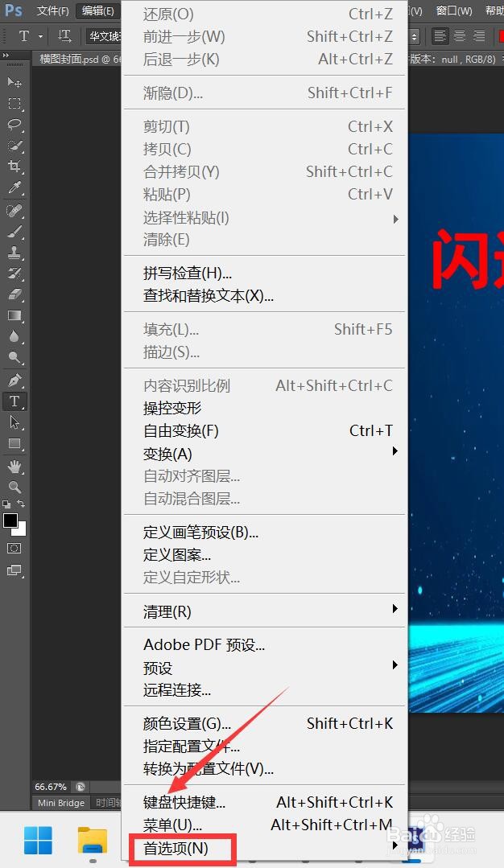The width and height of the screenshot is (504, 868).
Task: Choose 菜单(U)... menu item
Action: tap(265, 825)
